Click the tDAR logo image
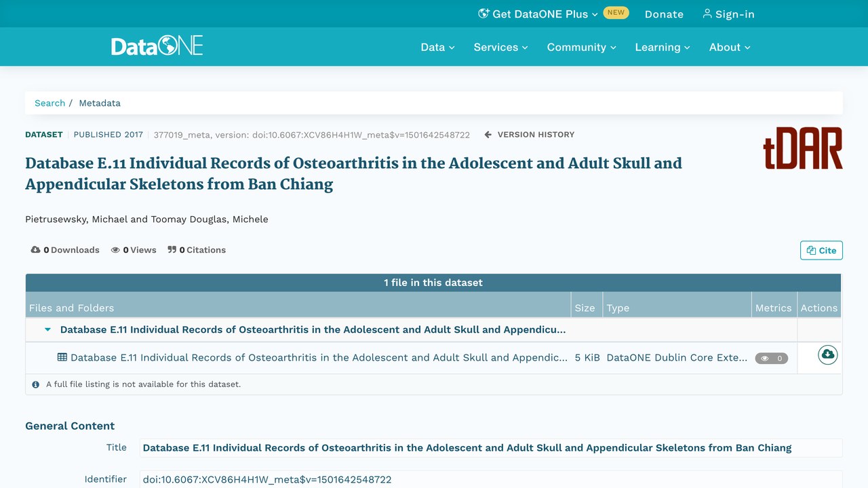Screen dimensions: 868x488 click(x=803, y=148)
